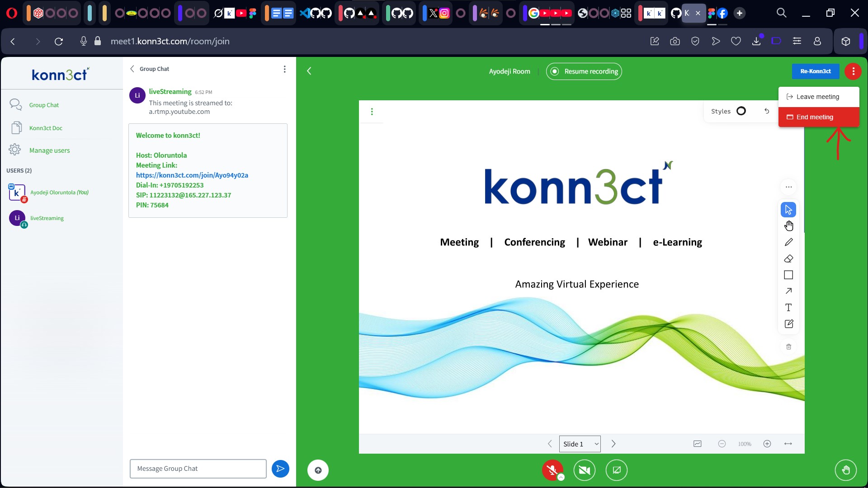
Task: Open the Slide 1 dropdown
Action: click(580, 444)
